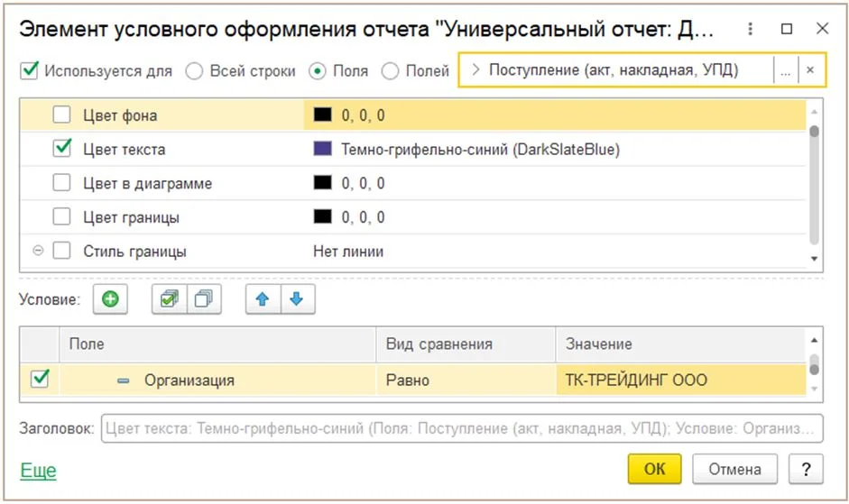Click the help question mark button
This screenshot has height=504, width=849.
(806, 469)
